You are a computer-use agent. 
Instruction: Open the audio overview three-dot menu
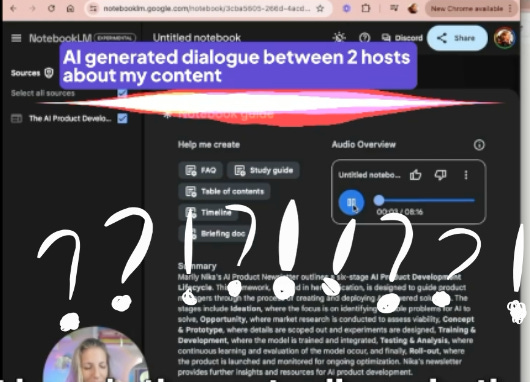466,175
